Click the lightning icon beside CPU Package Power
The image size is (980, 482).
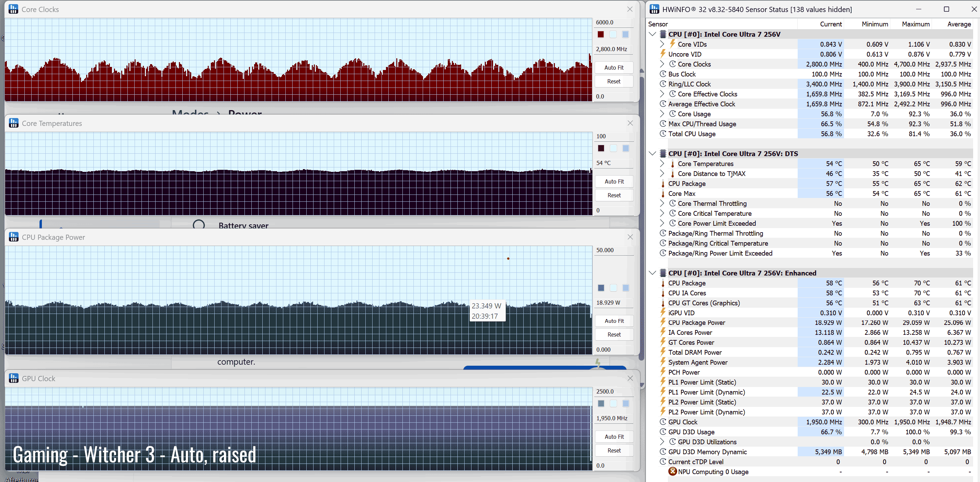coord(663,322)
